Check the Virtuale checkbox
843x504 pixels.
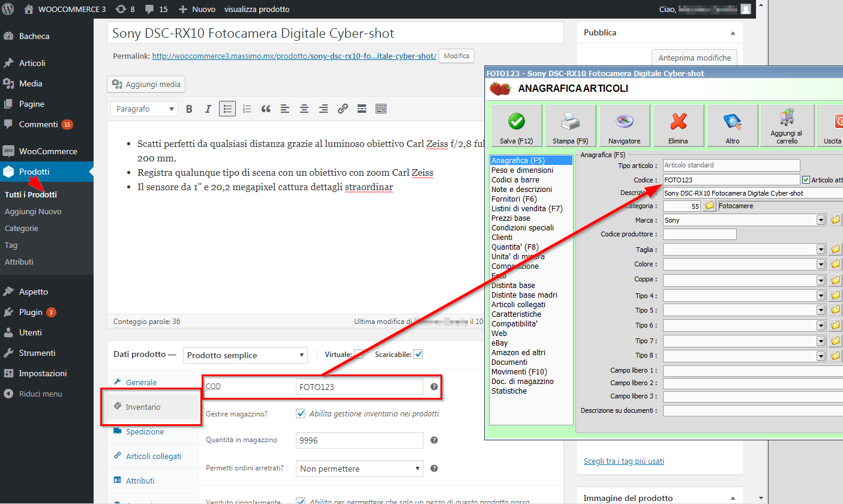359,354
